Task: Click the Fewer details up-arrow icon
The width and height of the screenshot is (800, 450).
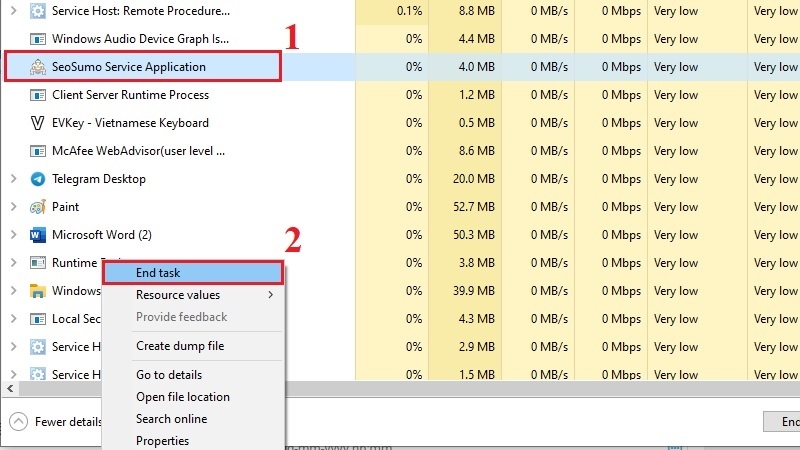Action: [18, 422]
